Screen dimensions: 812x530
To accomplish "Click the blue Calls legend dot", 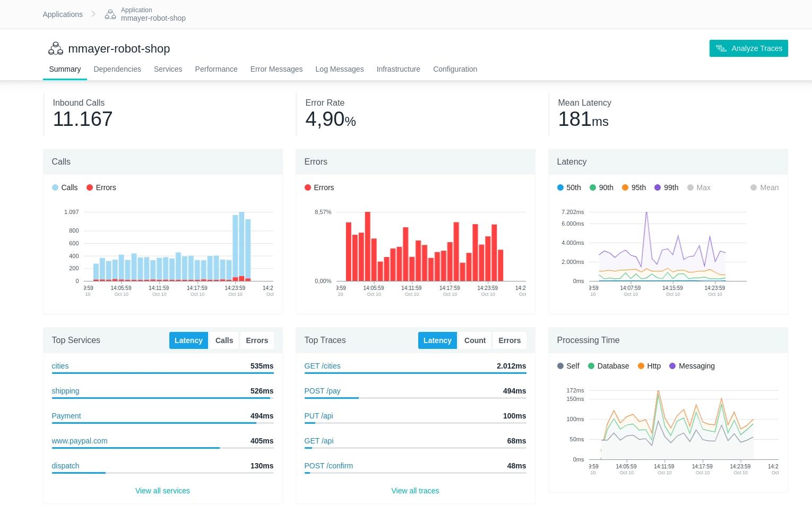I will point(55,187).
